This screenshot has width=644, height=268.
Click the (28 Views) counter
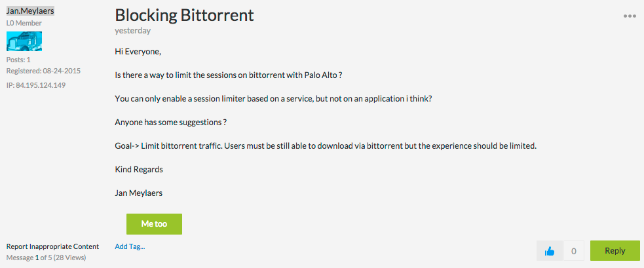pos(67,258)
